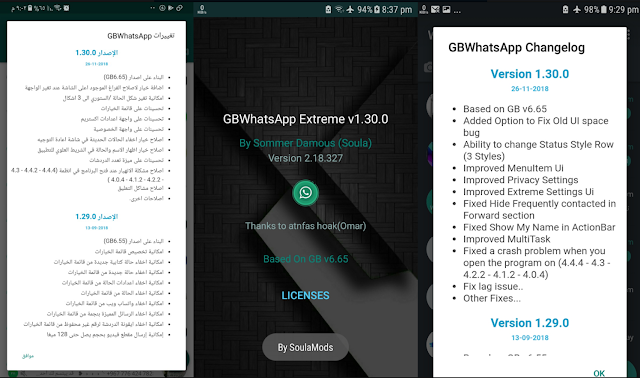Viewport: 640px width, 378px height.
Task: Tap the 'Fix lag issue..' entry
Action: [x=493, y=287]
